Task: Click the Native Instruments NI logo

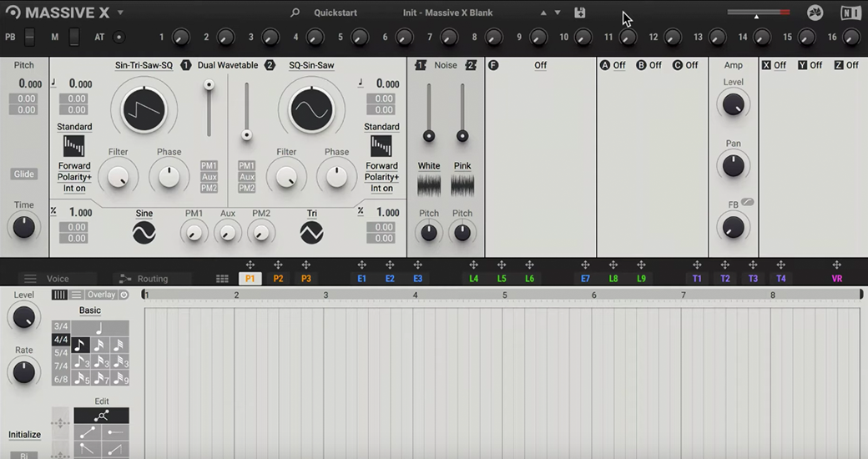Action: tap(850, 13)
